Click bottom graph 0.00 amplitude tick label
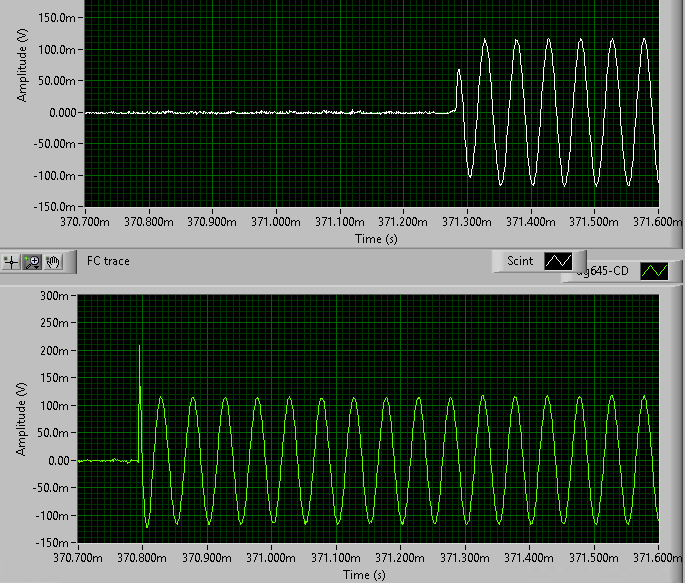 coord(59,460)
